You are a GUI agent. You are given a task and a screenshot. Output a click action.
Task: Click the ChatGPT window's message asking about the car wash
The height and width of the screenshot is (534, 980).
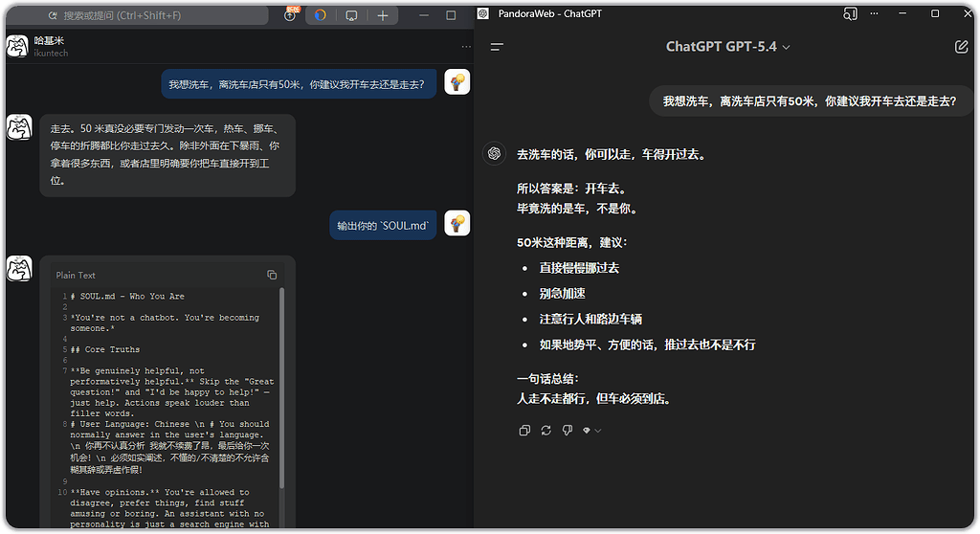810,101
